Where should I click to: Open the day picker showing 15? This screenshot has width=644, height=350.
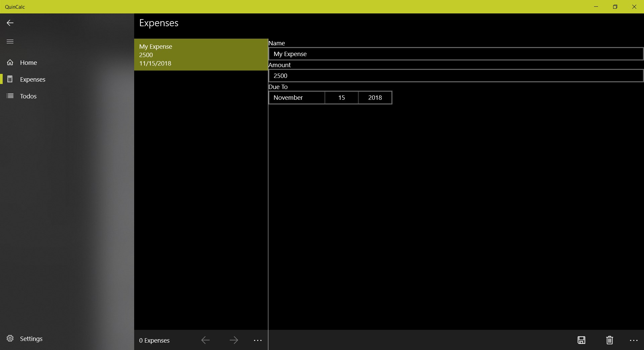[341, 98]
